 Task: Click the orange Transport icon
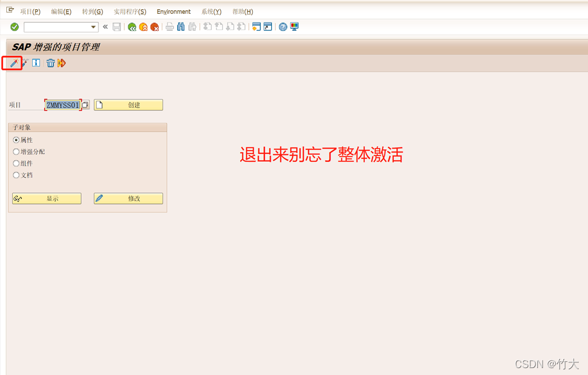[62, 63]
